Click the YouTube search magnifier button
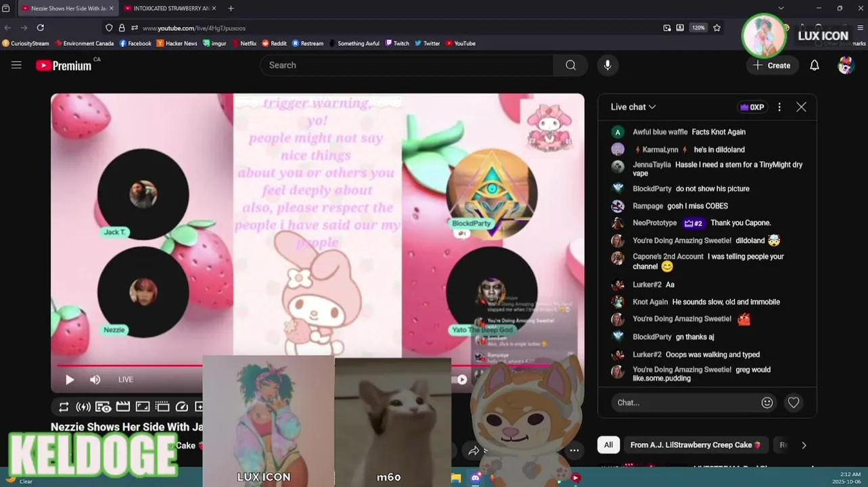 pyautogui.click(x=571, y=65)
